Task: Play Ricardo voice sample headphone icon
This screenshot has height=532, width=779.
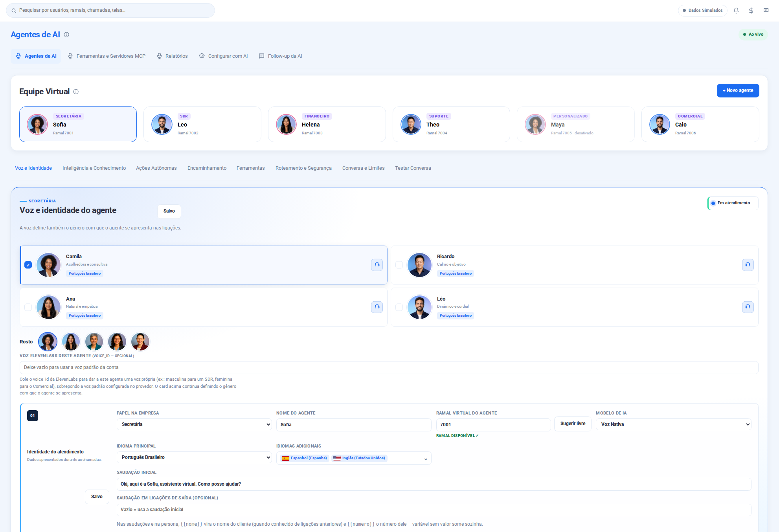Action: [748, 265]
